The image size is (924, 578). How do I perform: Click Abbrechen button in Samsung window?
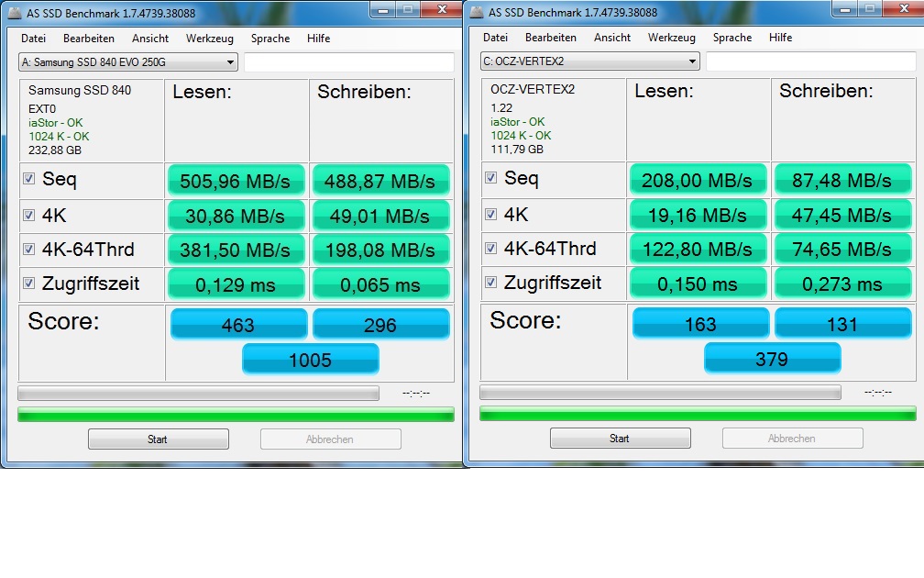[331, 439]
